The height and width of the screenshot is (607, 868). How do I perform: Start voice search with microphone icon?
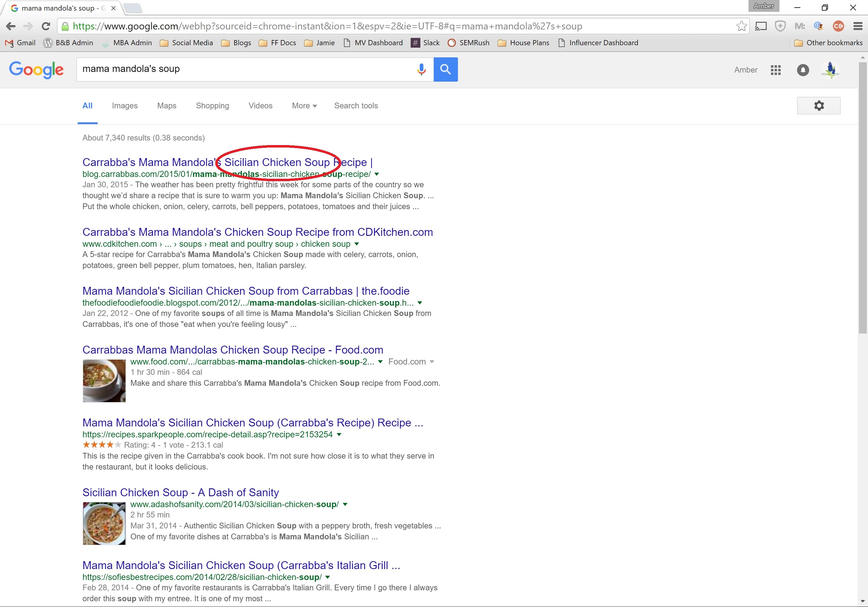coord(421,69)
